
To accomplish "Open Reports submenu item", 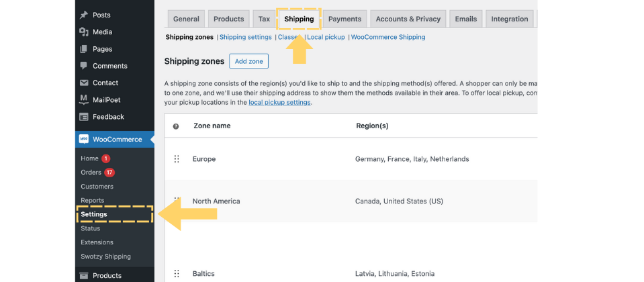I will [93, 200].
